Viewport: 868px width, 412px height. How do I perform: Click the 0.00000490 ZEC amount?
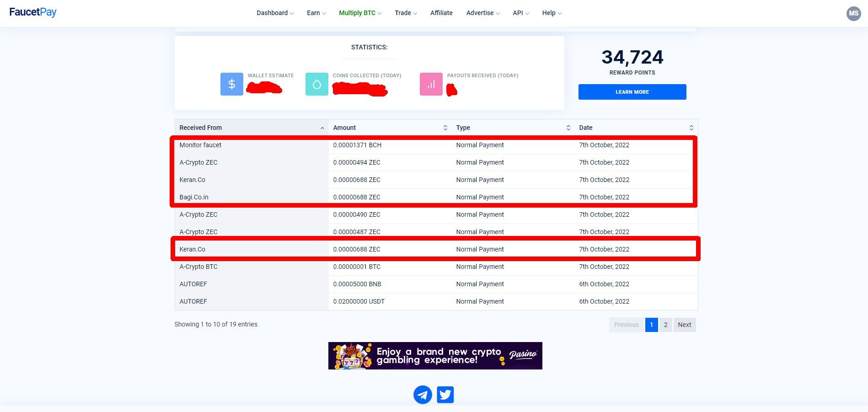tap(357, 214)
